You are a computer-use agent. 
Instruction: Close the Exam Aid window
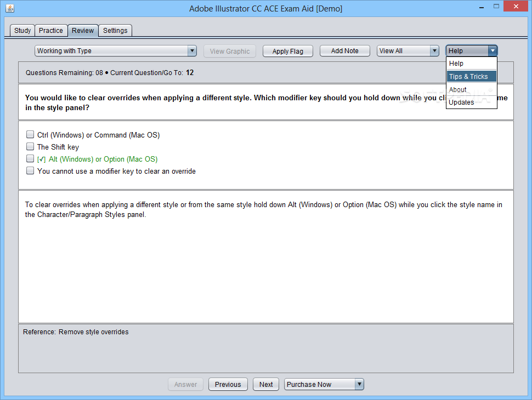(x=516, y=6)
